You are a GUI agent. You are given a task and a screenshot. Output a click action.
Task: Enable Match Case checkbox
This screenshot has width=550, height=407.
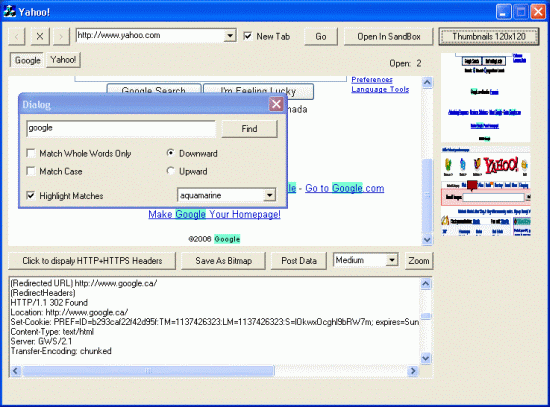[31, 171]
